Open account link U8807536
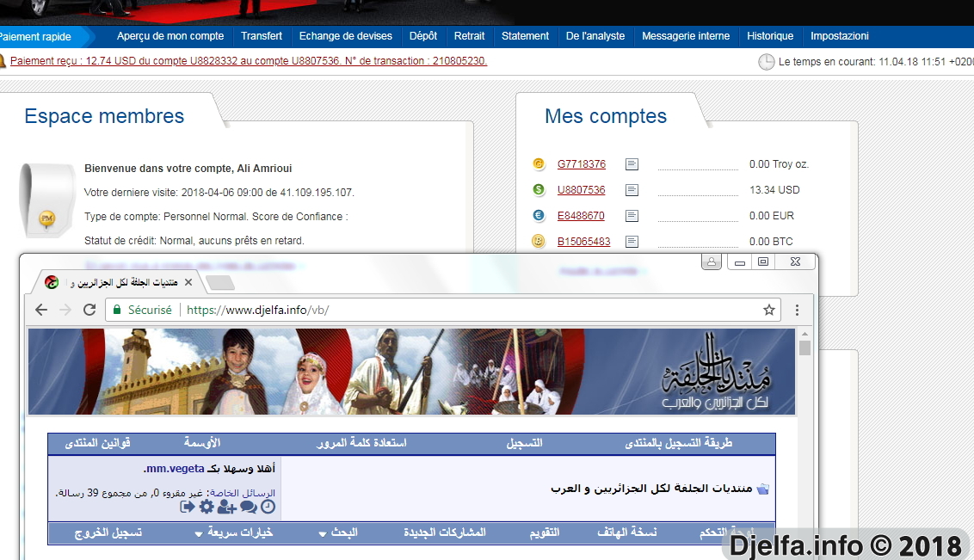Image resolution: width=974 pixels, height=560 pixels. [582, 189]
